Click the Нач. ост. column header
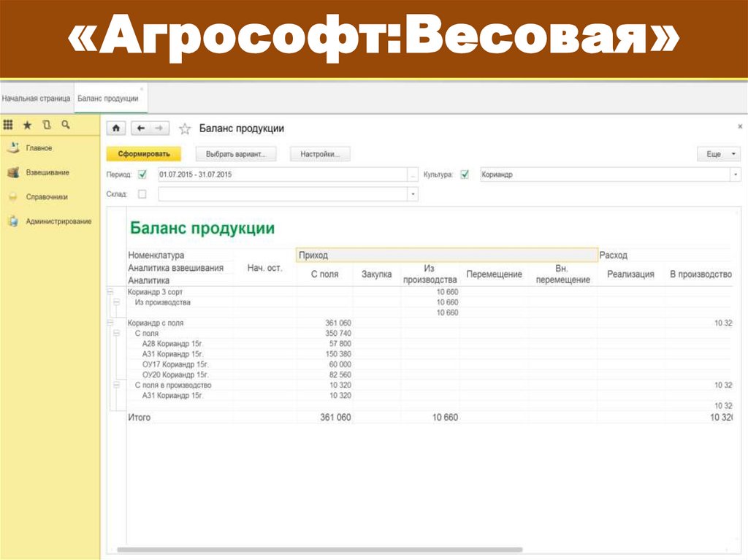 [264, 268]
